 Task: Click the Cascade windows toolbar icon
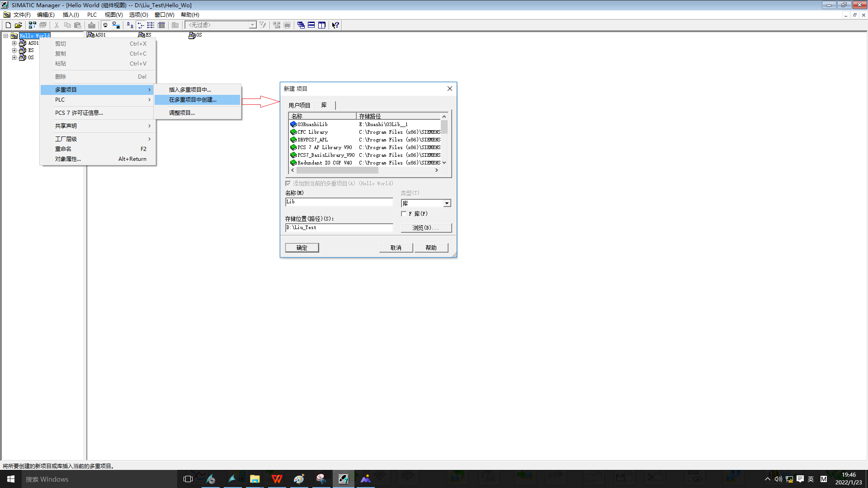tap(301, 25)
